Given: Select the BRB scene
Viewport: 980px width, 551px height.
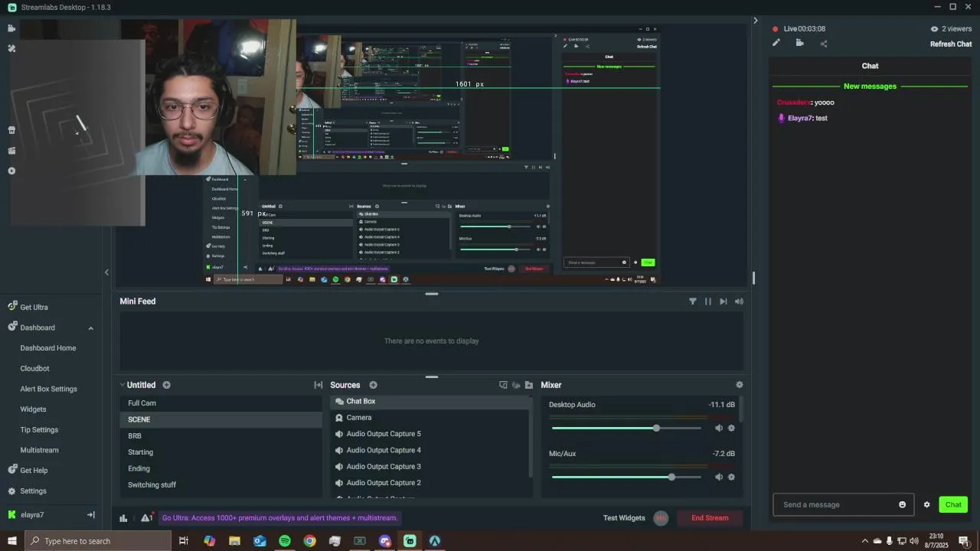Looking at the screenshot, I should pos(220,436).
